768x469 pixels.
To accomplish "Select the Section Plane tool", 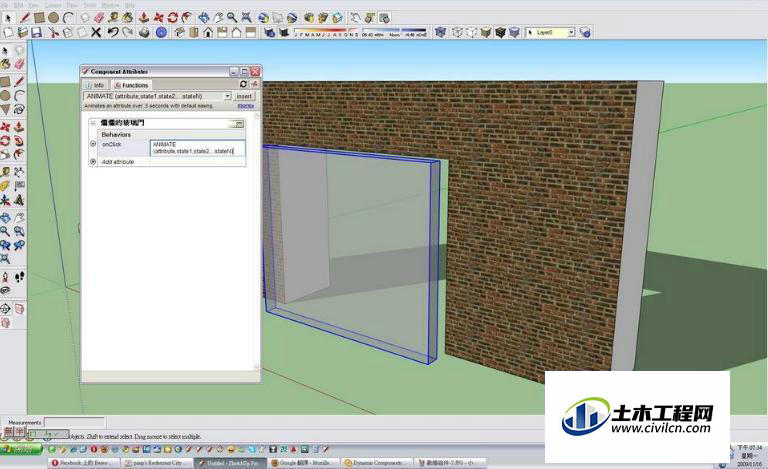I will pyautogui.click(x=5, y=308).
